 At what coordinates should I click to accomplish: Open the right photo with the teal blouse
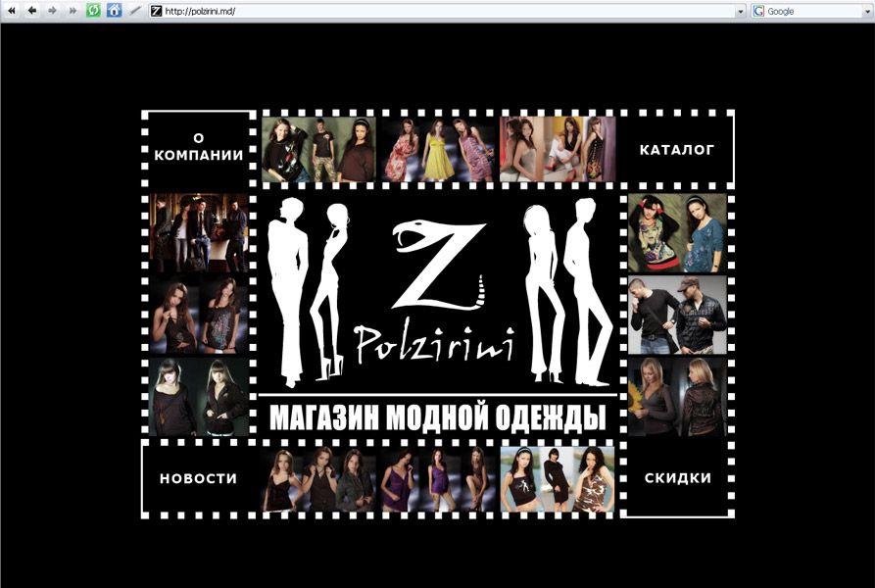[x=677, y=232]
